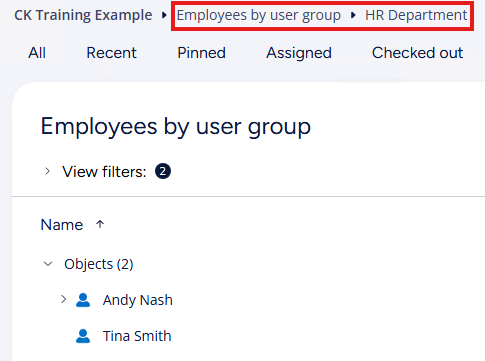The height and width of the screenshot is (361, 485).
Task: Click the Objects (2) group label
Action: pyautogui.click(x=99, y=264)
